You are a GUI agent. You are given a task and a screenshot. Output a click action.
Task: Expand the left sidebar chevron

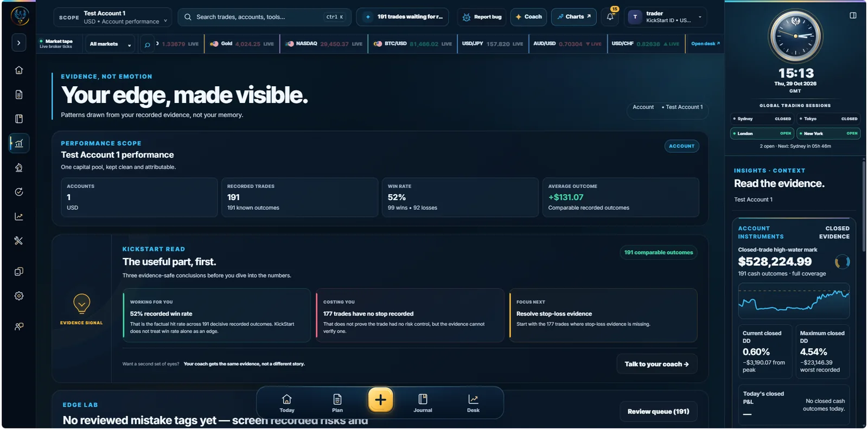pyautogui.click(x=19, y=43)
